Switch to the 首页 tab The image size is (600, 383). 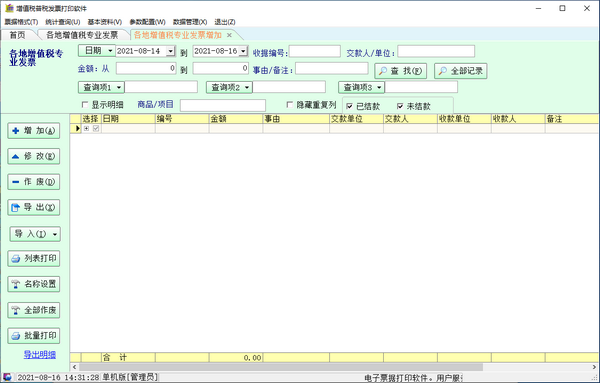18,35
